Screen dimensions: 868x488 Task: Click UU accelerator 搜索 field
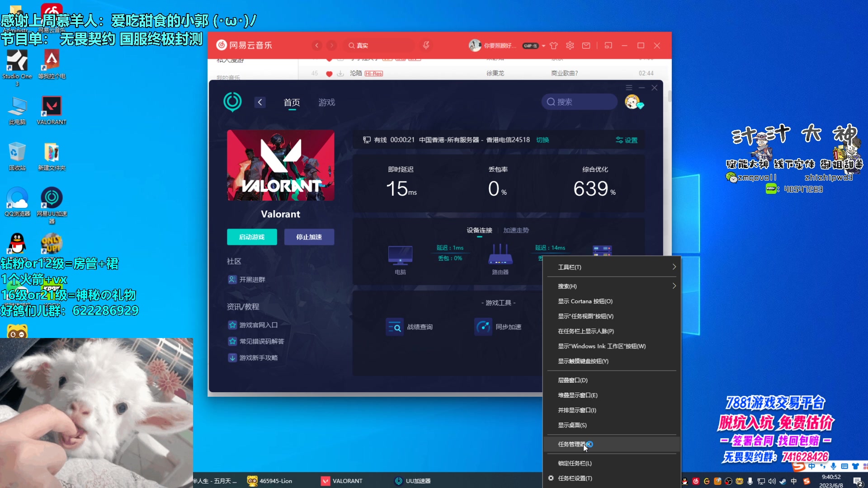(x=579, y=102)
